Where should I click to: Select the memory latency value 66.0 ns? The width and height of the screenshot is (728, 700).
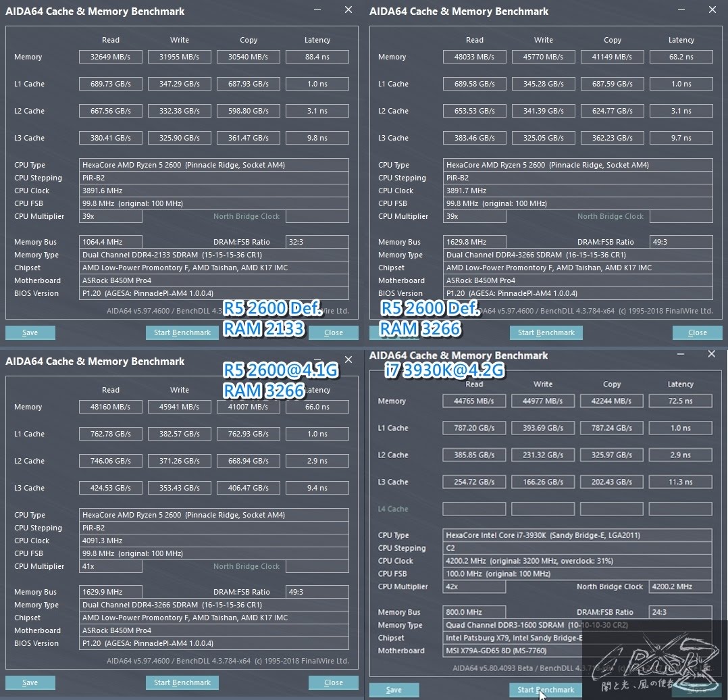pyautogui.click(x=317, y=407)
